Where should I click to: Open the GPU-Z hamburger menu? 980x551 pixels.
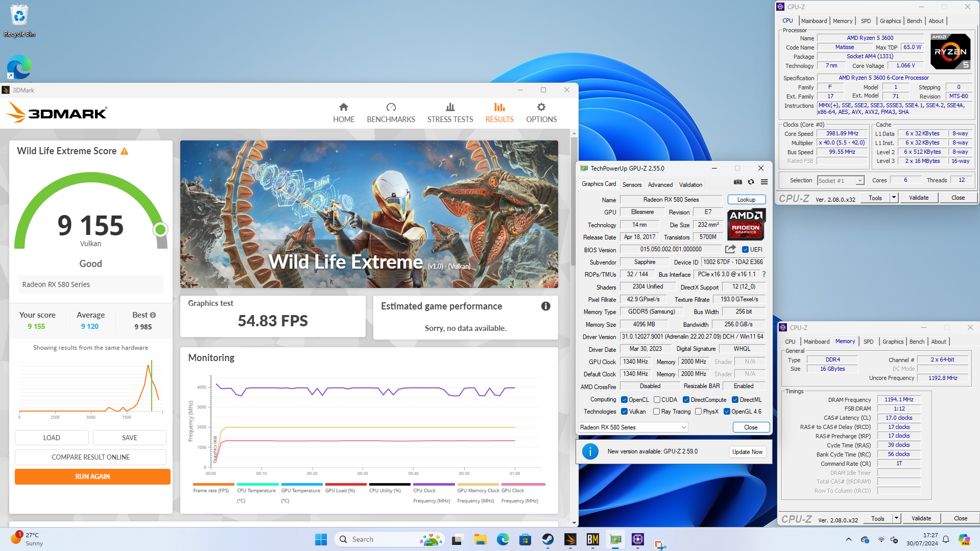coord(764,182)
